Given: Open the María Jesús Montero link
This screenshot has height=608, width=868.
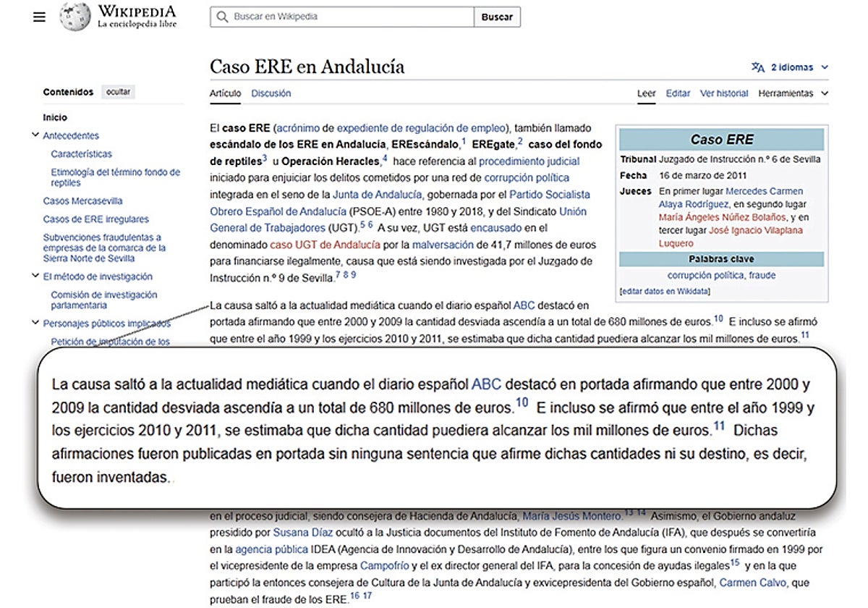Looking at the screenshot, I should (x=571, y=516).
